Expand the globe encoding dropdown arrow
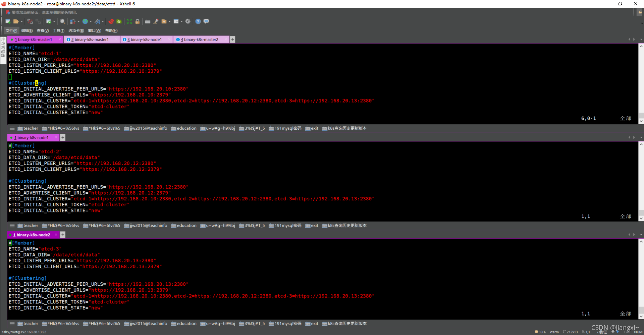The height and width of the screenshot is (335, 644). pos(91,21)
